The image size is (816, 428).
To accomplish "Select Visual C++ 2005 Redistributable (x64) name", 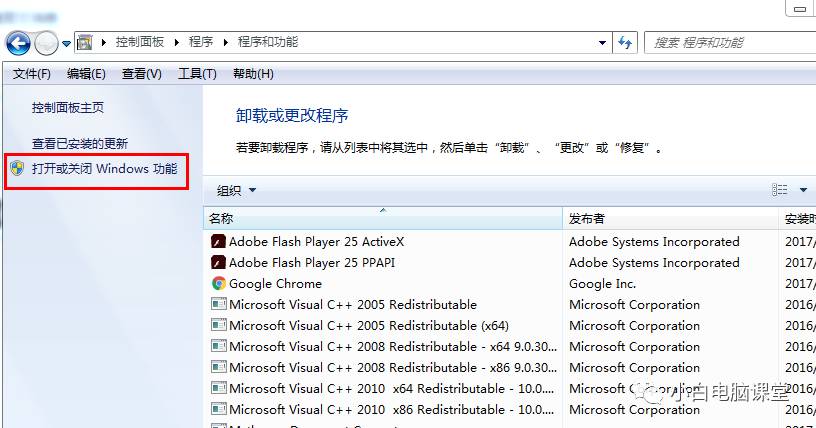I will (369, 325).
